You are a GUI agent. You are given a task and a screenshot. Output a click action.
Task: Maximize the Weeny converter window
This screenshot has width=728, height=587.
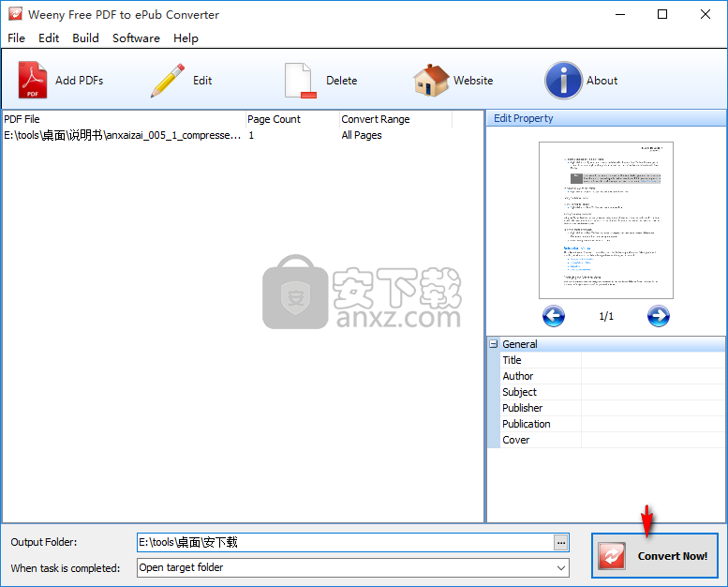[662, 14]
